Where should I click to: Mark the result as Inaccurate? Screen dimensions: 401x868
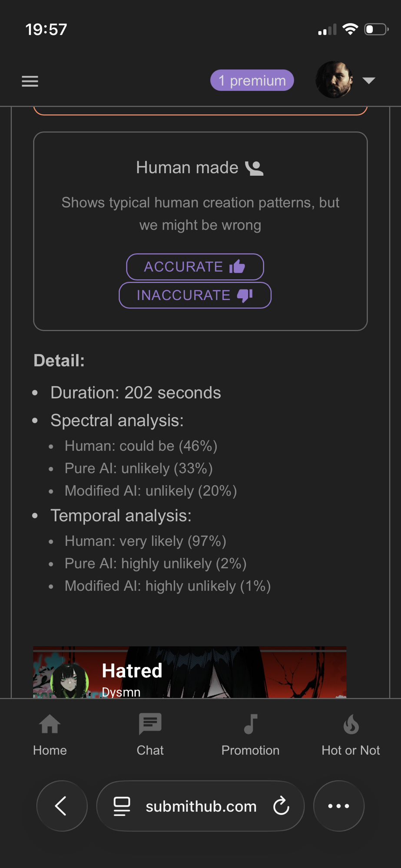pos(195,295)
